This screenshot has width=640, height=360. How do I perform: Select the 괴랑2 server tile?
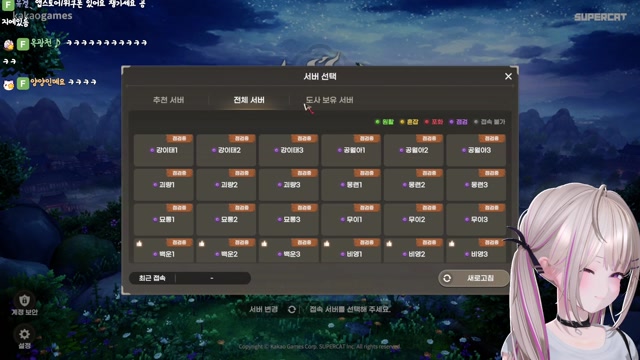[226, 184]
